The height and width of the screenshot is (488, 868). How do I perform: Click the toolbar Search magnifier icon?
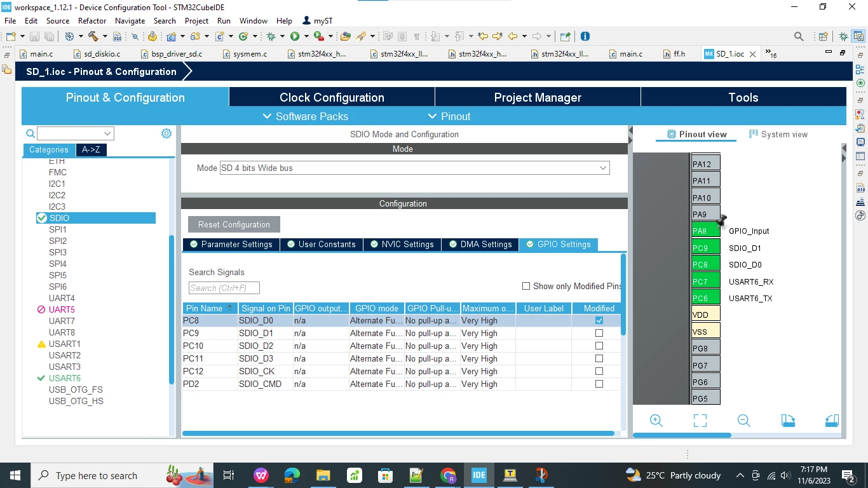click(x=800, y=36)
